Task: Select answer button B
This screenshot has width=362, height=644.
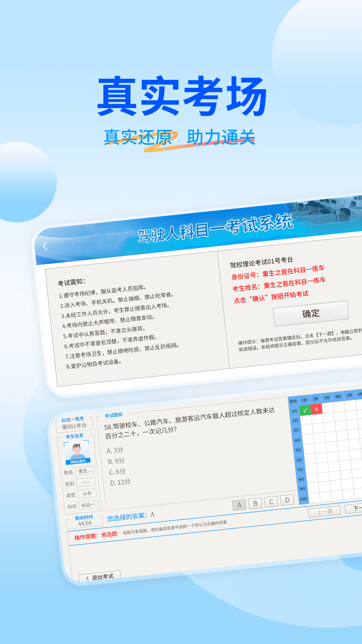Action: [x=255, y=503]
